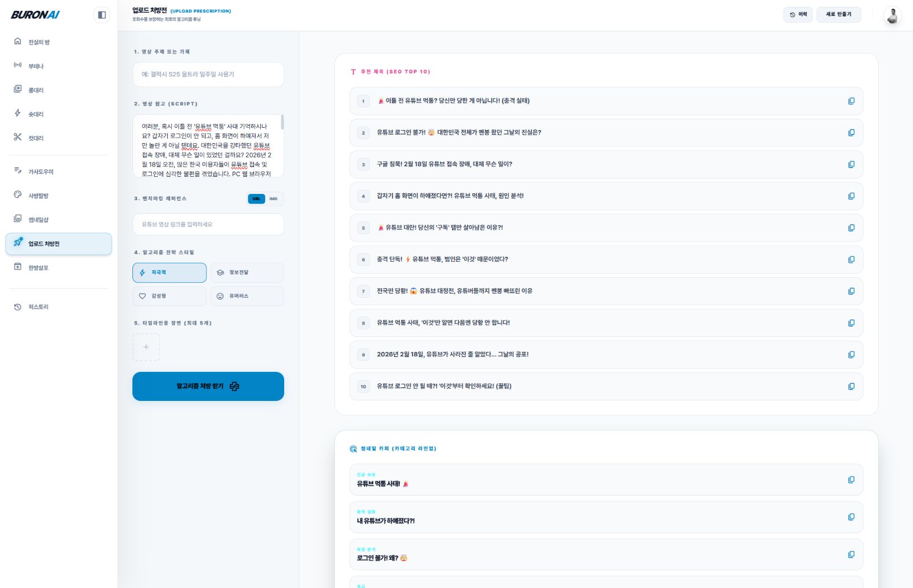Copy title 4 '갑자기 홈 화면이 하얘졌다면?!' via its copy icon

click(x=851, y=196)
